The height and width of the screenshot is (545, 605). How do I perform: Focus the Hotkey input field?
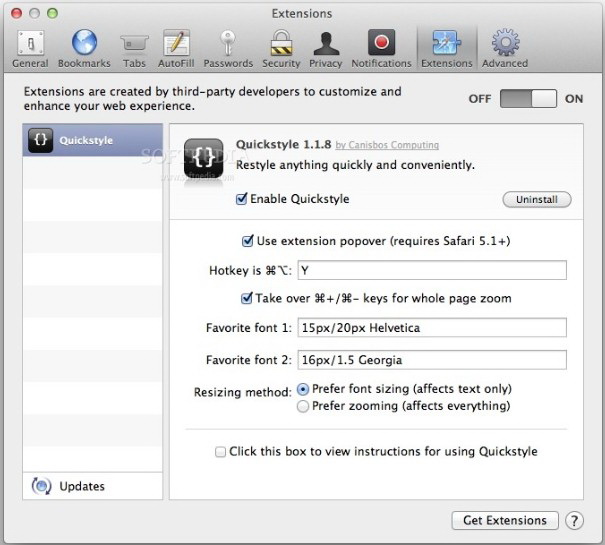point(432,270)
